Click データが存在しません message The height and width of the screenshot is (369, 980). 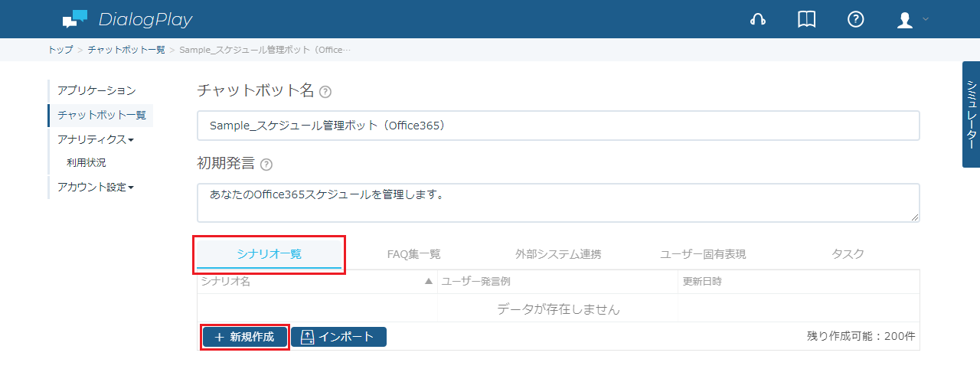click(558, 309)
